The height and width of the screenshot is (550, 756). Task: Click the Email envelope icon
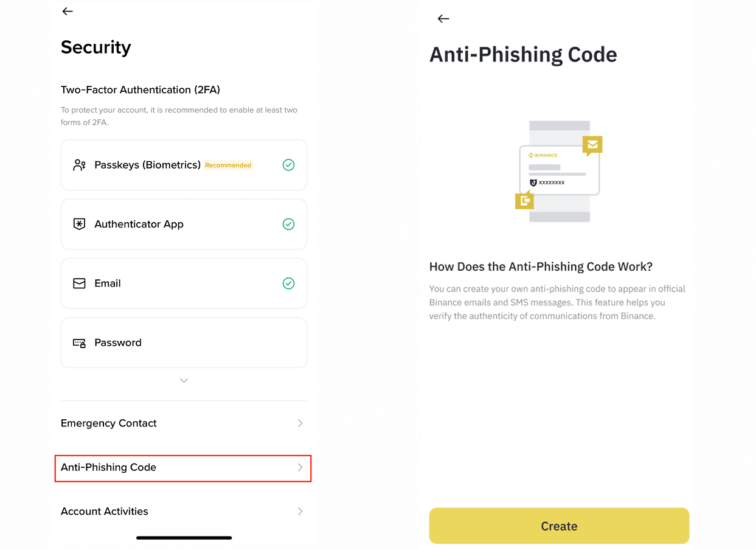pyautogui.click(x=79, y=284)
